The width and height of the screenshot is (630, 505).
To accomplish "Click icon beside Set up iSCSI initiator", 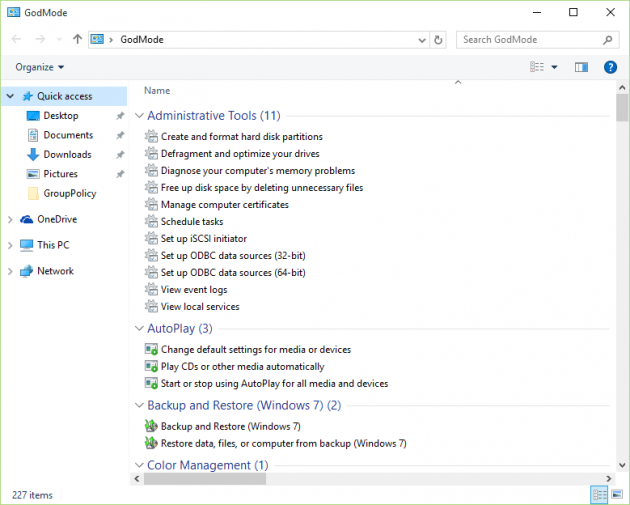I will [151, 239].
